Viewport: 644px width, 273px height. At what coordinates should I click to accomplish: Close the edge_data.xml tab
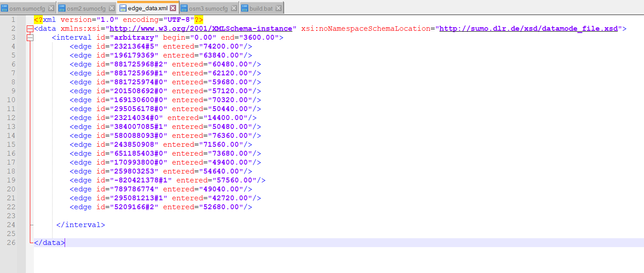pyautogui.click(x=173, y=8)
